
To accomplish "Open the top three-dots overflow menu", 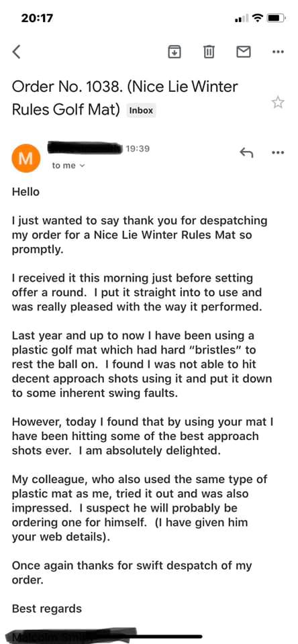I will tap(279, 52).
